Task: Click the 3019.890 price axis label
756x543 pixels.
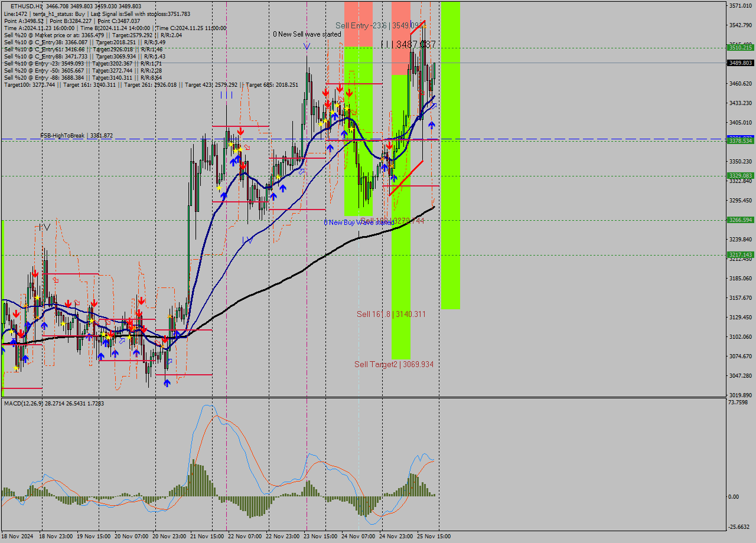Action: [741, 395]
